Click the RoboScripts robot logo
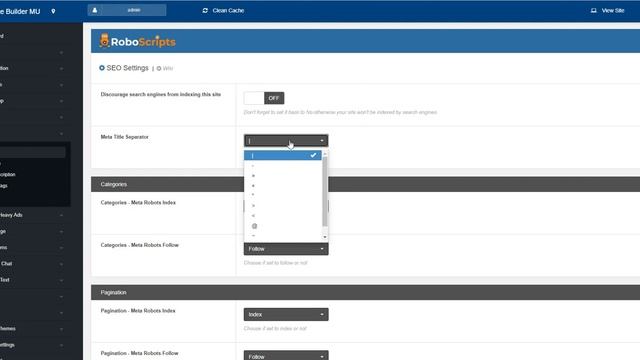Viewport: 640px width, 360px height. click(x=104, y=41)
